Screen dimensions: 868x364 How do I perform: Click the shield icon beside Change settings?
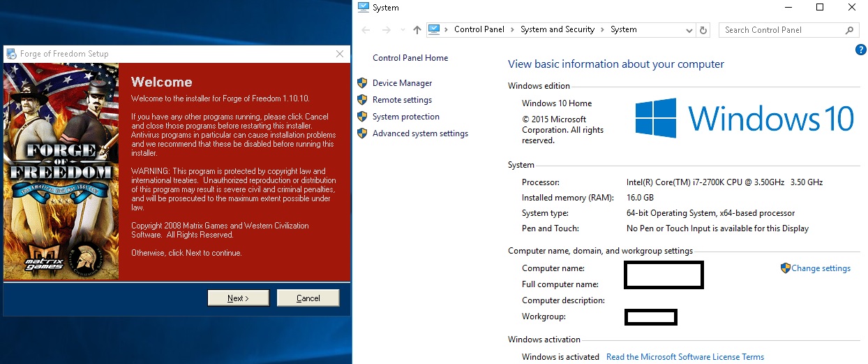click(785, 268)
